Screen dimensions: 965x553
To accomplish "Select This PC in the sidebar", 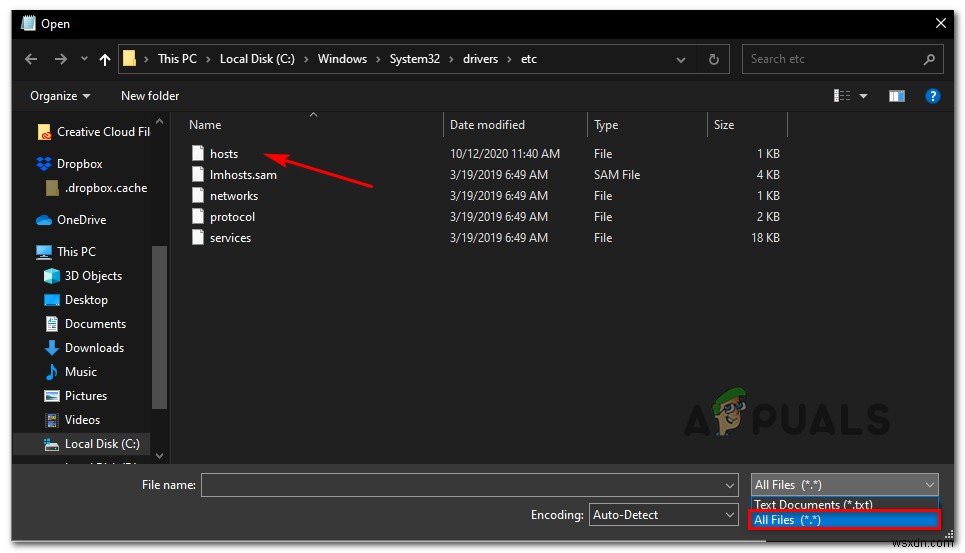I will click(66, 252).
